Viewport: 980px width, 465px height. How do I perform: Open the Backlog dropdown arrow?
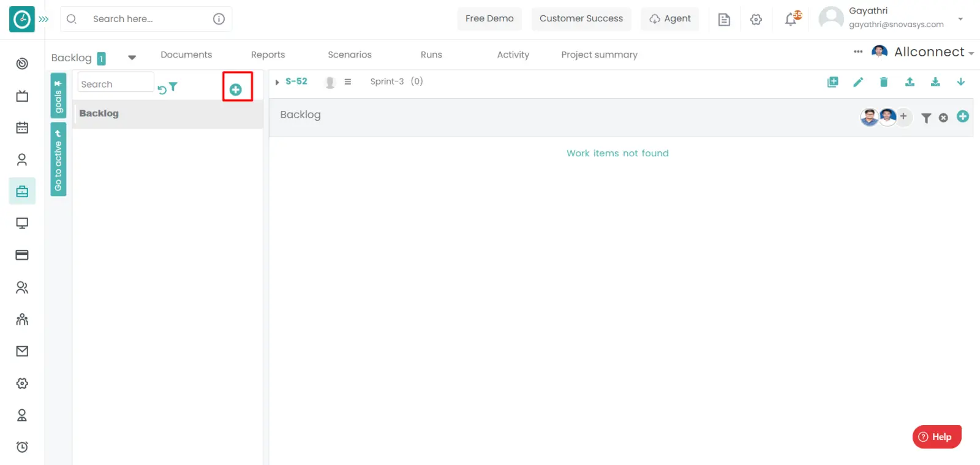(x=132, y=58)
